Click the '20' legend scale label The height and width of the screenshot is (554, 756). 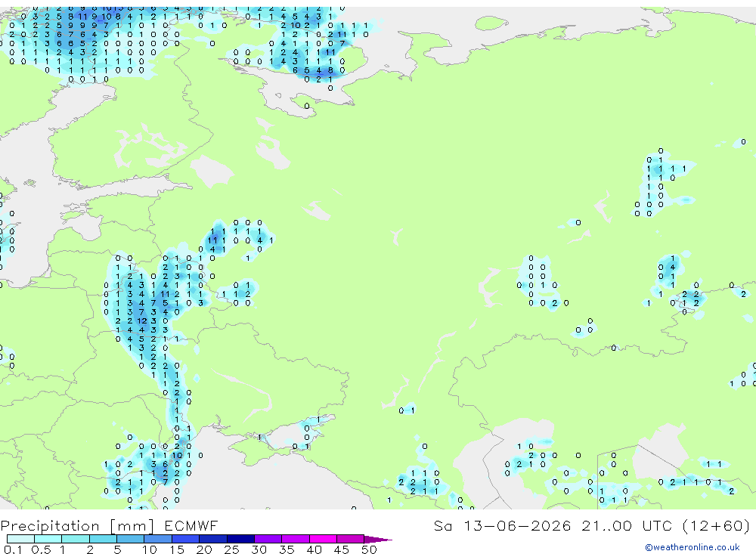(x=204, y=549)
